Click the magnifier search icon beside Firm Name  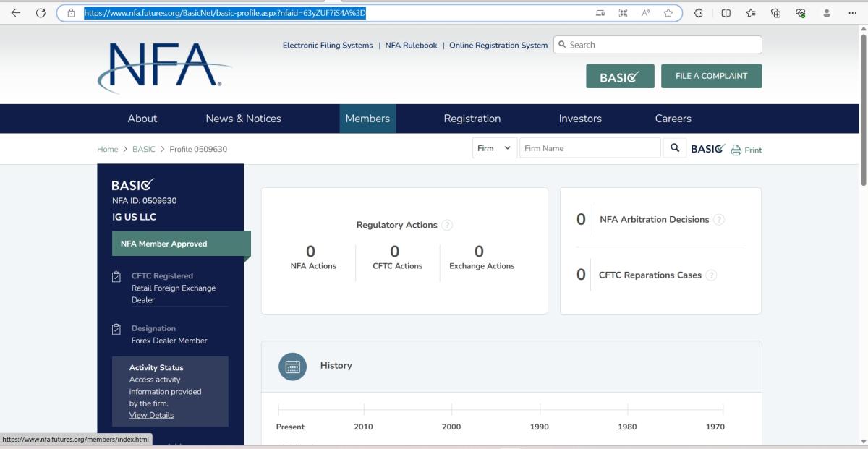point(674,148)
